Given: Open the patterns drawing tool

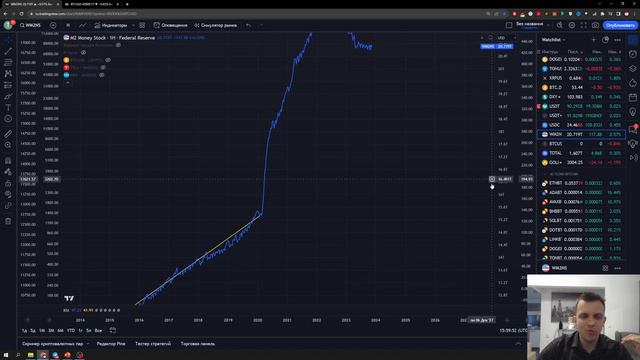Looking at the screenshot, I should tap(8, 74).
